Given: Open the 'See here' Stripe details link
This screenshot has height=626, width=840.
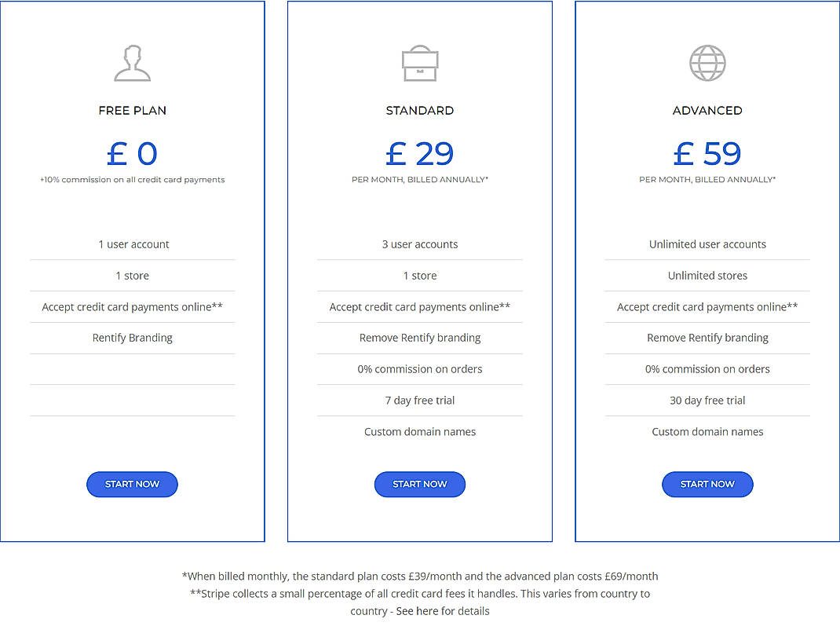Looking at the screenshot, I should [415, 611].
